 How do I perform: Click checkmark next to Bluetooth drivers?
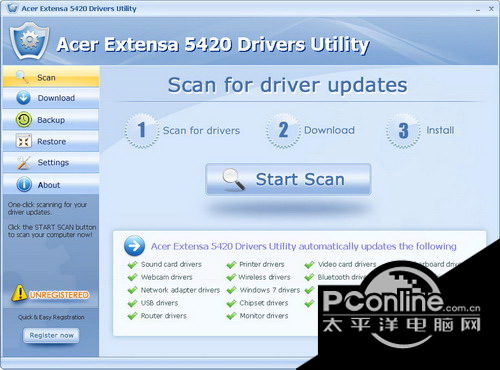(x=309, y=277)
